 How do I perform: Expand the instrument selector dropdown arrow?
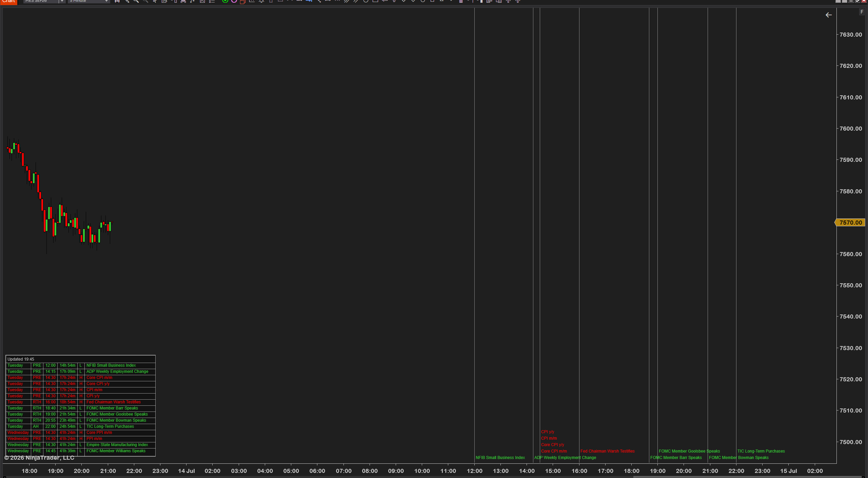(x=62, y=1)
